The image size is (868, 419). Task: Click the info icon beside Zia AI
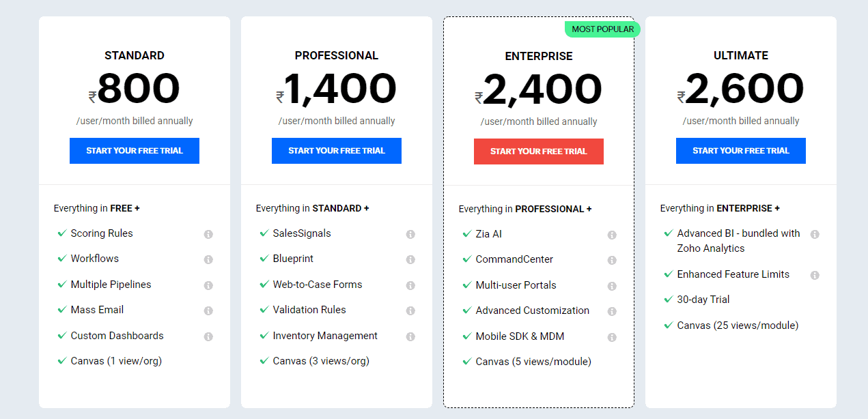tap(613, 234)
